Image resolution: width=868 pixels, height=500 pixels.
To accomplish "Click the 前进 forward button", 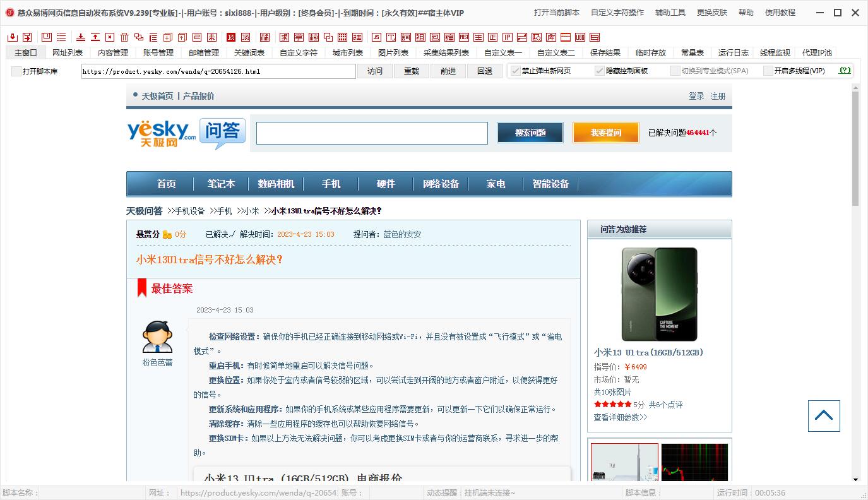I will (448, 71).
